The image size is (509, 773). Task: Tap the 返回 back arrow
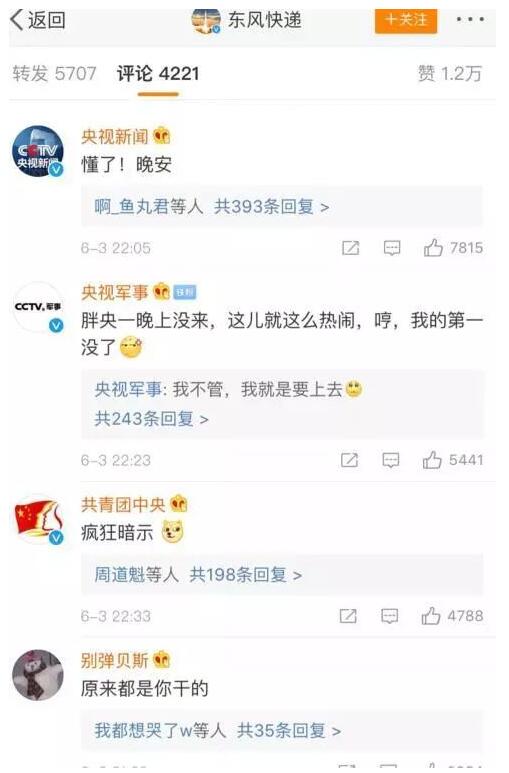37,20
